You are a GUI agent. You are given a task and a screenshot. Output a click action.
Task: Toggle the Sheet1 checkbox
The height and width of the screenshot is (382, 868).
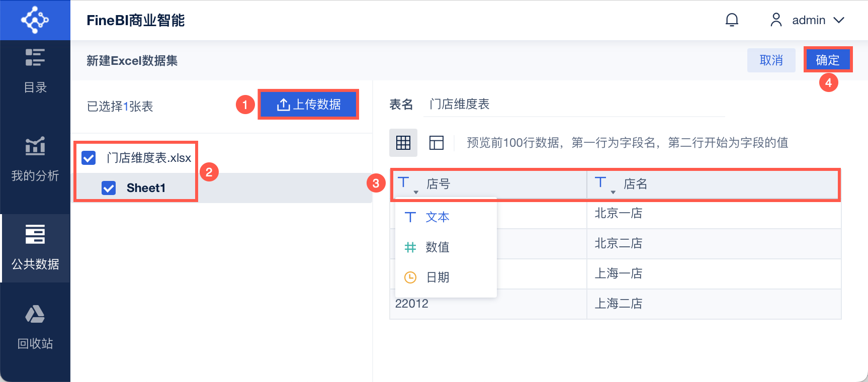[x=109, y=188]
